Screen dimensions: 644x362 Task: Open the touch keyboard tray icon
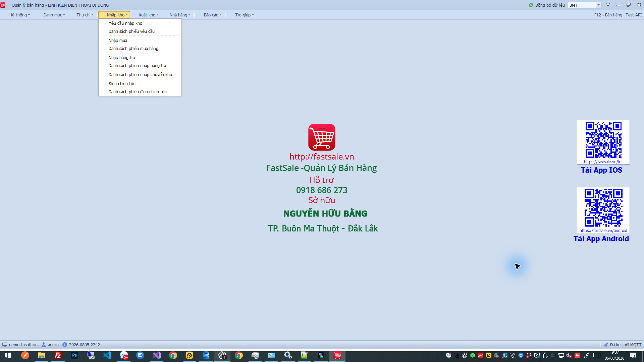click(x=597, y=355)
